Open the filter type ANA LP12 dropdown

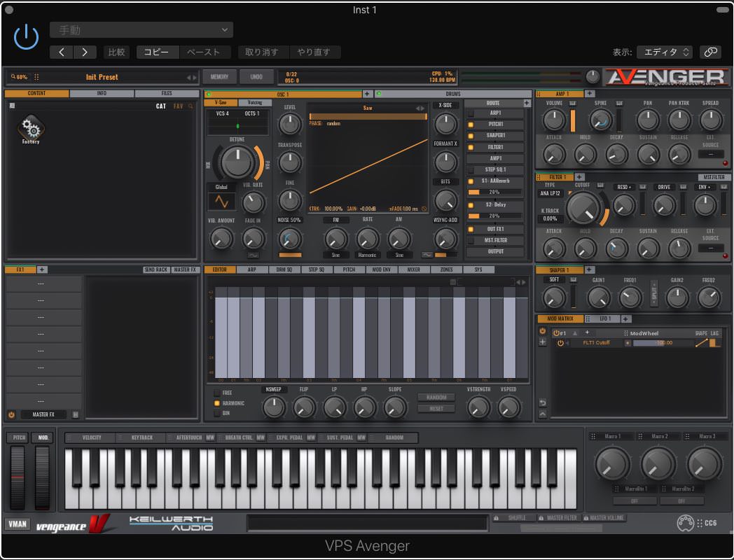tap(550, 193)
